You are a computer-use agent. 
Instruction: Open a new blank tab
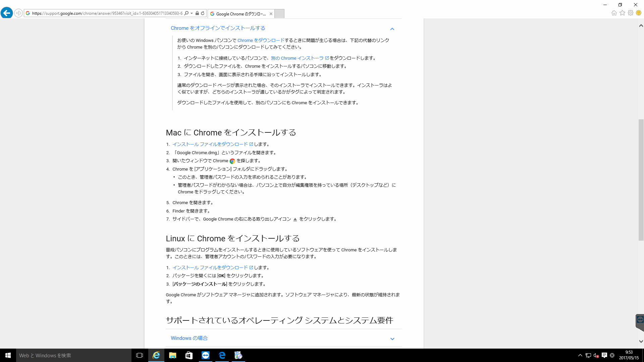[x=279, y=14]
